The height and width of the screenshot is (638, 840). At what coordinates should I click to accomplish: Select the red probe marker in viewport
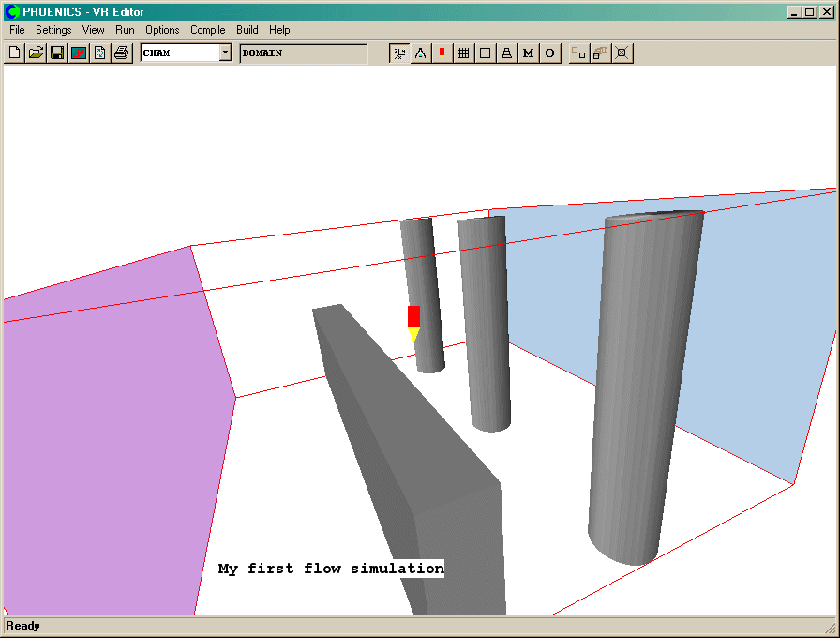413,316
